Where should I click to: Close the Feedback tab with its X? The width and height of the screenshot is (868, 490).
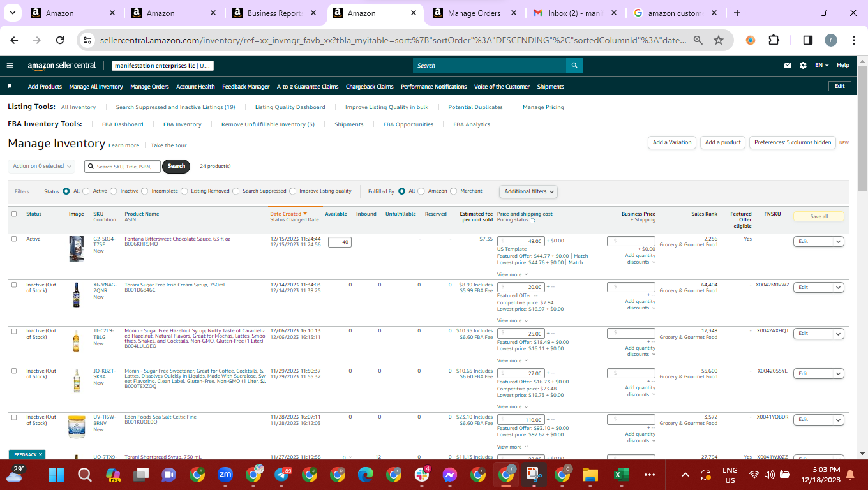point(40,454)
